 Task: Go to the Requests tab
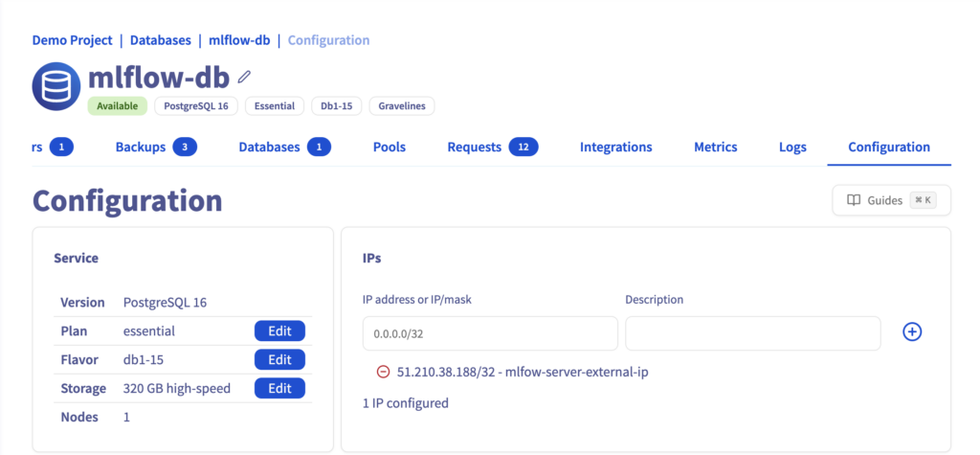coord(493,148)
